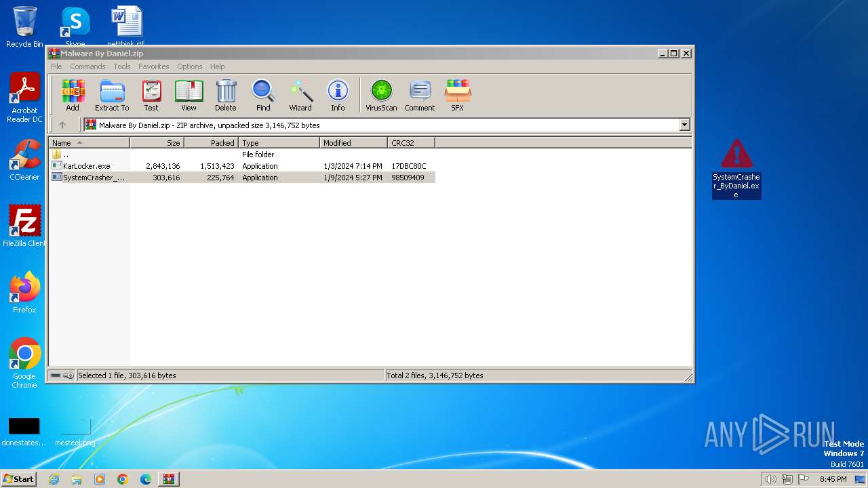Open the Tools menu
The image size is (868, 488).
tap(122, 66)
